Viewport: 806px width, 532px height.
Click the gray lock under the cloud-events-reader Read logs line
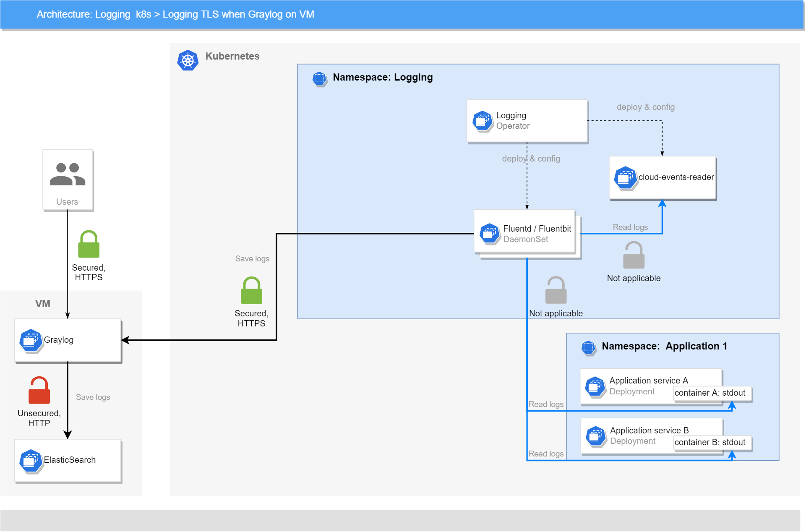tap(634, 255)
